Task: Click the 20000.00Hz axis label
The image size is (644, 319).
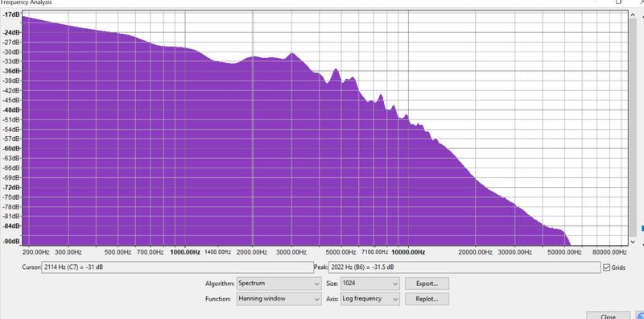Action: coord(475,252)
